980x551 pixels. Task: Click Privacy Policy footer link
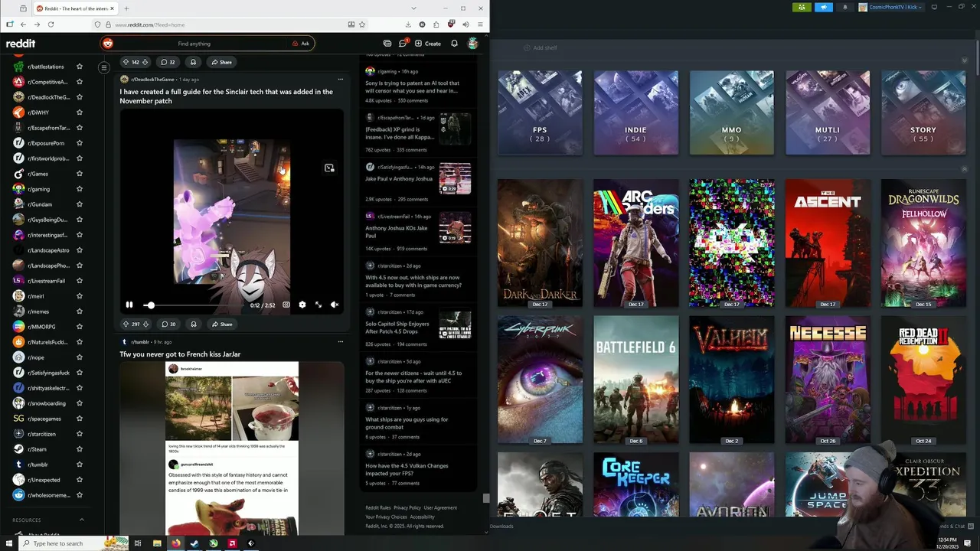(x=407, y=507)
